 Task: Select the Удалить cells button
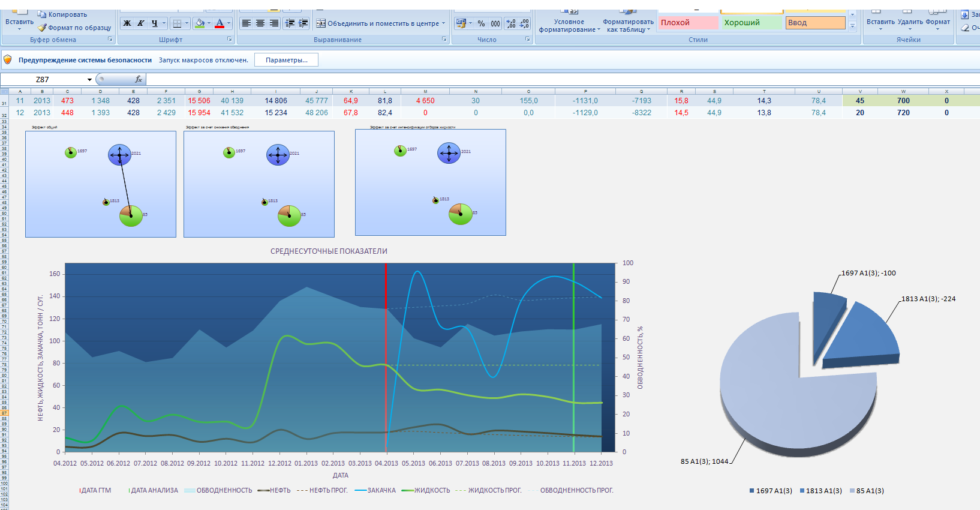click(910, 21)
